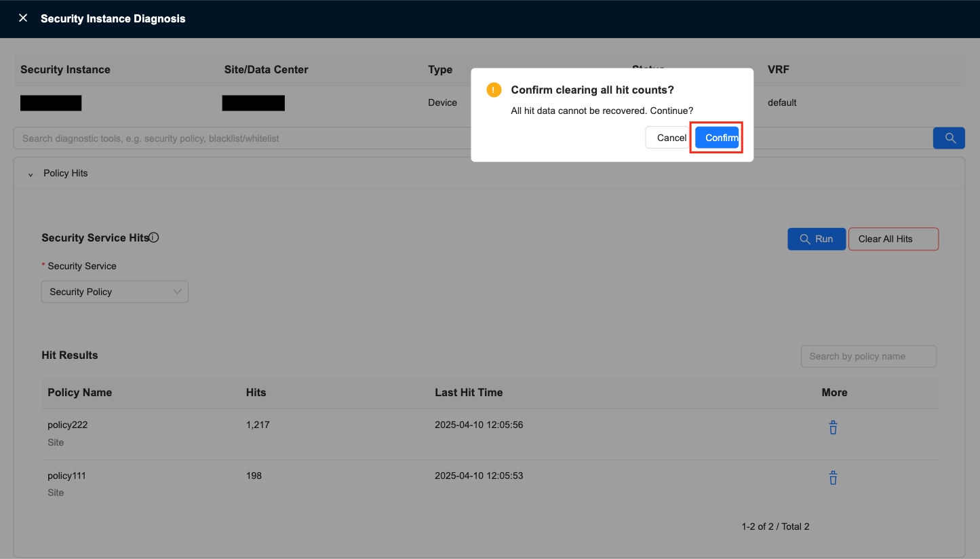Screen dimensions: 980x559
Task: Run the security service hits query
Action: point(817,239)
